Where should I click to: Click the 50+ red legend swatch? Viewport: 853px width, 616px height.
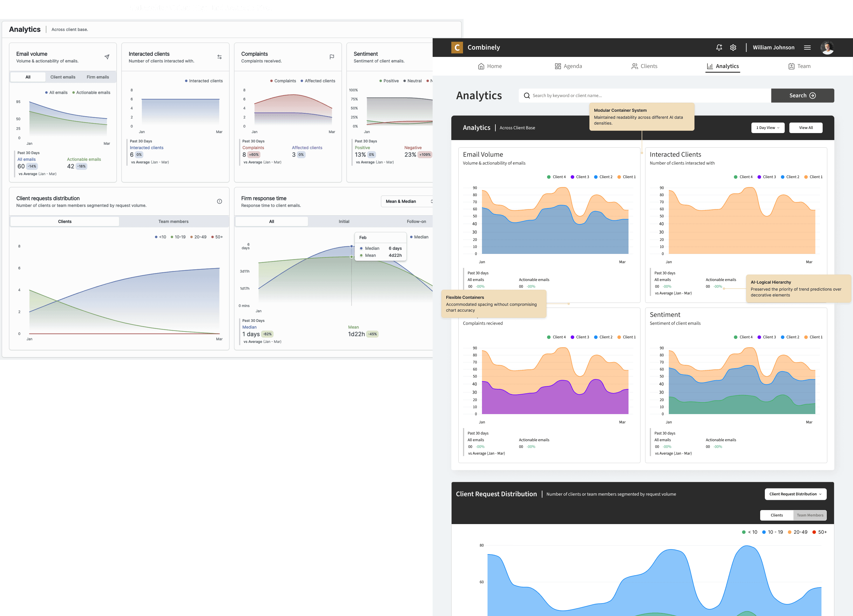coord(814,532)
